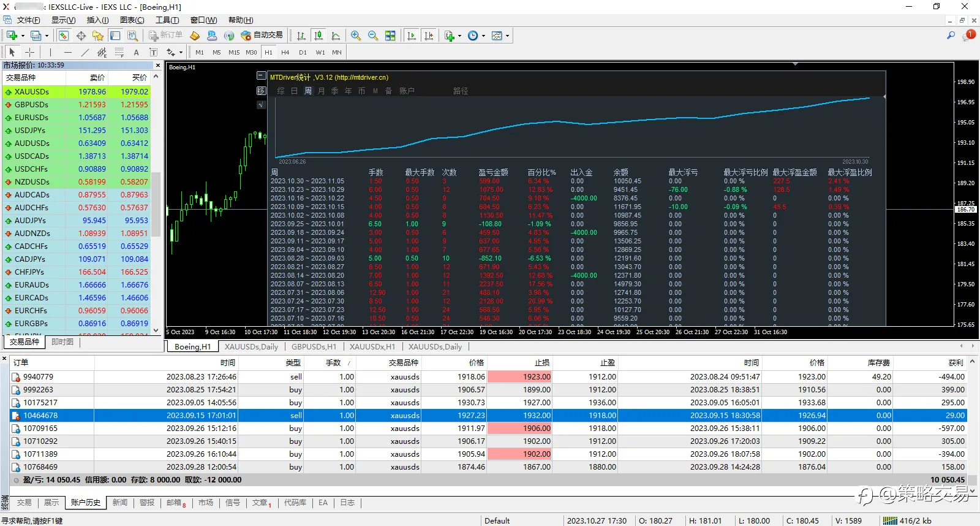The image size is (980, 526).
Task: Expand the arrows objects dropdown
Action: tap(181, 52)
